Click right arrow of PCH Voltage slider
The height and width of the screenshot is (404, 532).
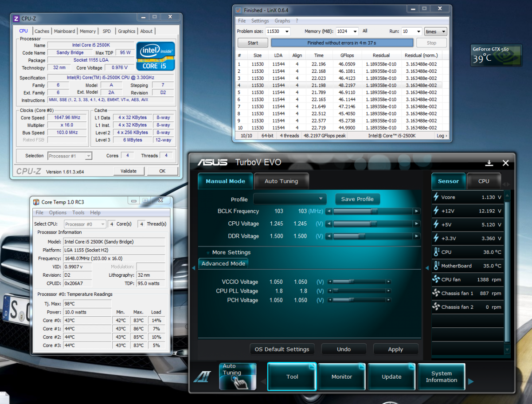[388, 300]
